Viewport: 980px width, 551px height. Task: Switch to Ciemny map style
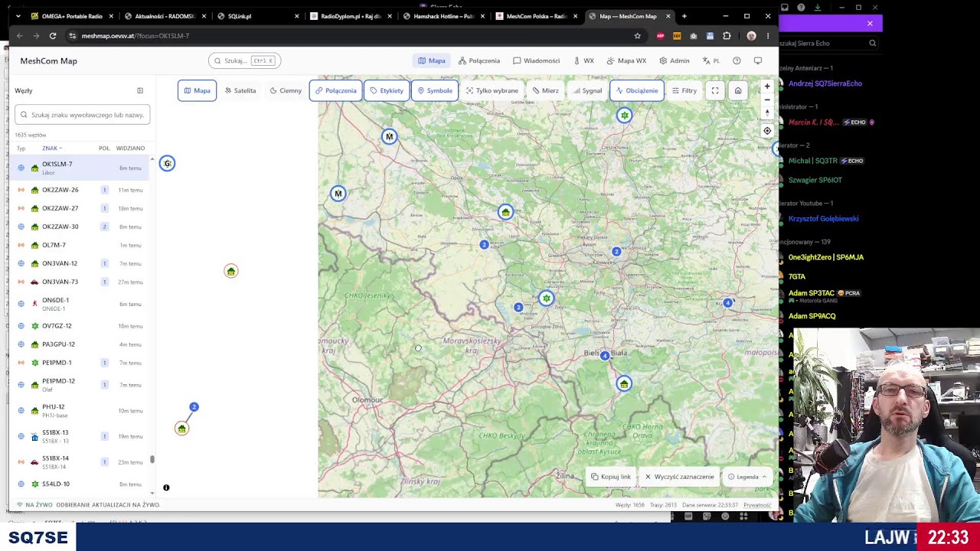click(286, 90)
